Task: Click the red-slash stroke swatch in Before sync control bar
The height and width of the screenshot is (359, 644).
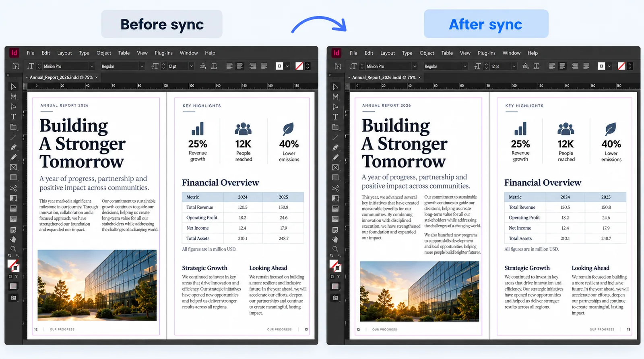Action: tap(299, 66)
